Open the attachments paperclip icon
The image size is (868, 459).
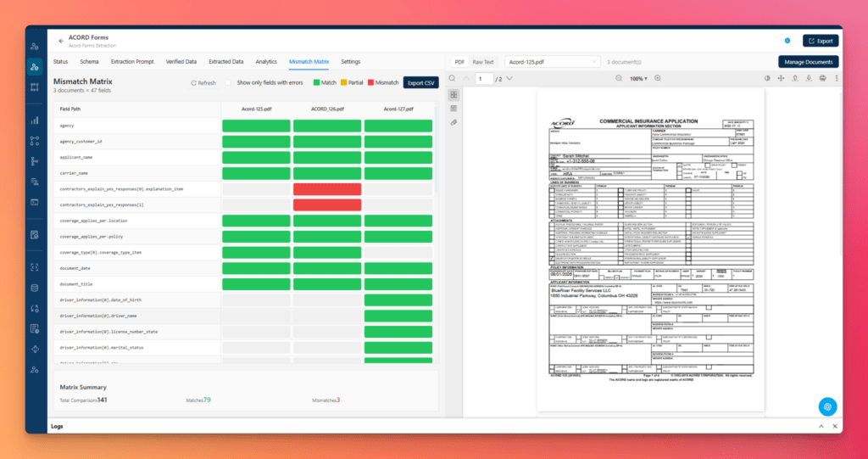[454, 122]
